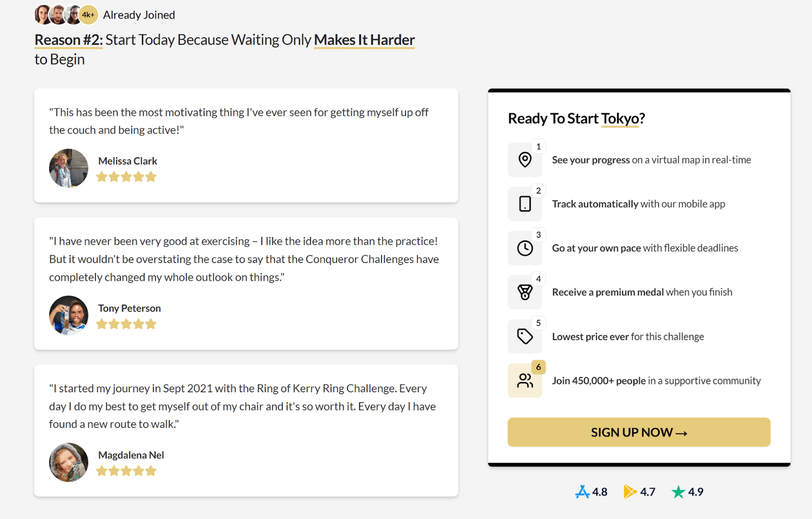Click the underlined Reason #2 heading text
812x519 pixels.
pos(69,40)
